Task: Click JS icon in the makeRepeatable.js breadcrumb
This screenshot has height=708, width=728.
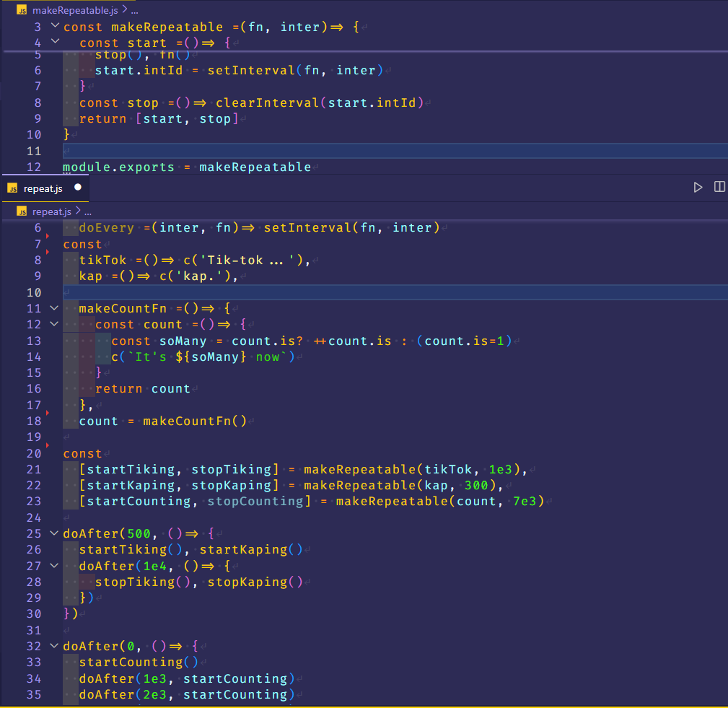Action: (22, 10)
